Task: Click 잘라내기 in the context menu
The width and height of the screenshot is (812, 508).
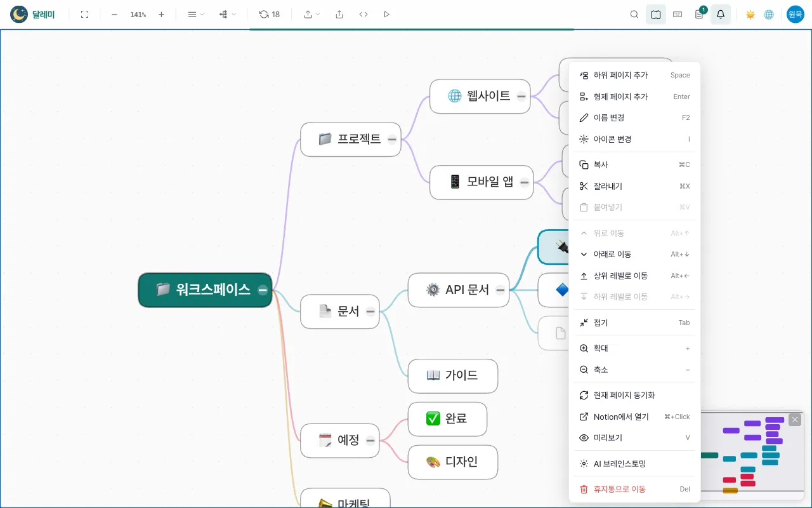Action: point(634,186)
